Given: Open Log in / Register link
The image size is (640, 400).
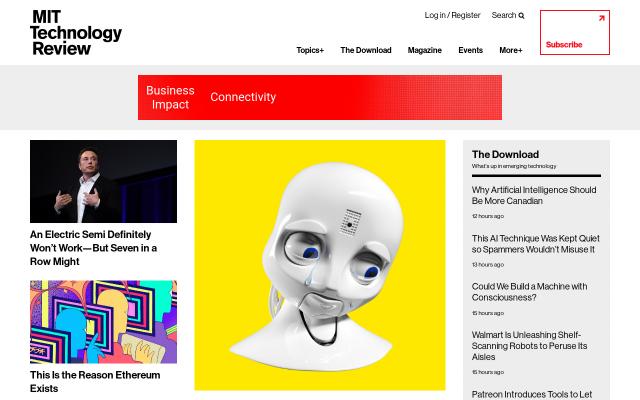Looking at the screenshot, I should click(x=452, y=15).
